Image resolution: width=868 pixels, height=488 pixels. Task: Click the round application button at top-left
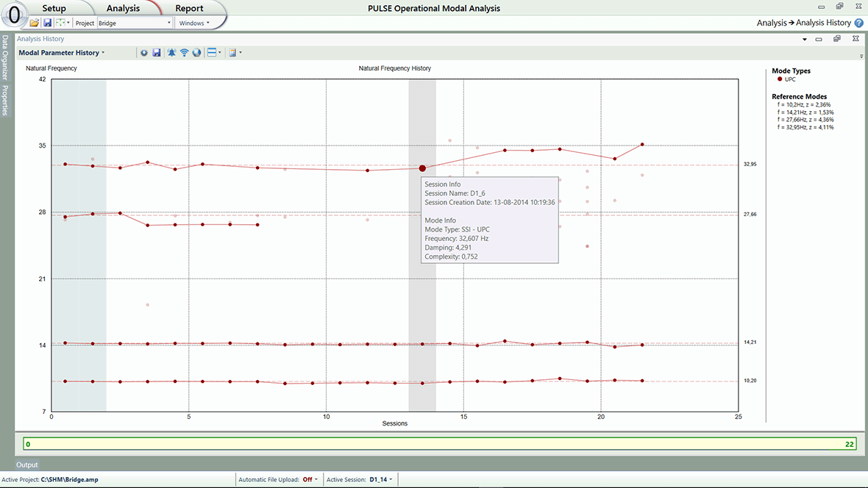(13, 15)
